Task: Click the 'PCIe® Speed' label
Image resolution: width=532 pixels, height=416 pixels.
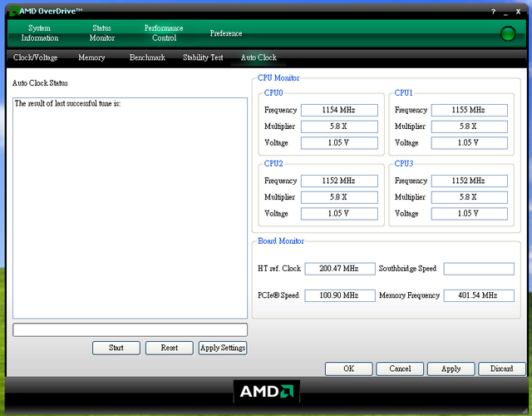Action: [278, 295]
